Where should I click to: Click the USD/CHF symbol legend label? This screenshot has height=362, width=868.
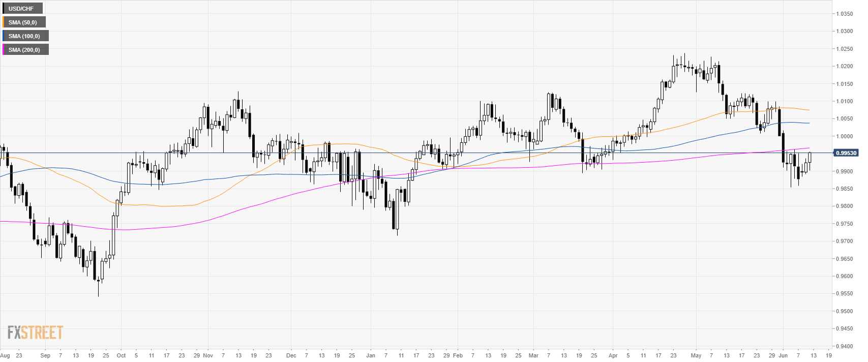(23, 9)
